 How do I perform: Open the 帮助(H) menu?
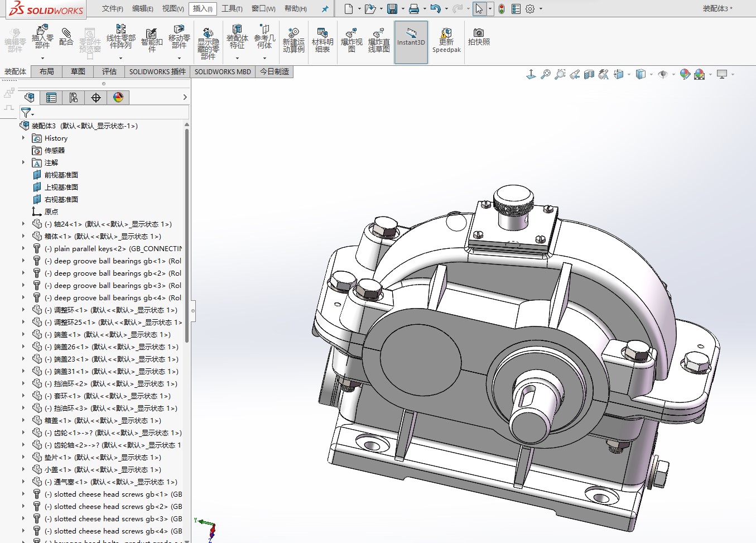click(x=296, y=9)
